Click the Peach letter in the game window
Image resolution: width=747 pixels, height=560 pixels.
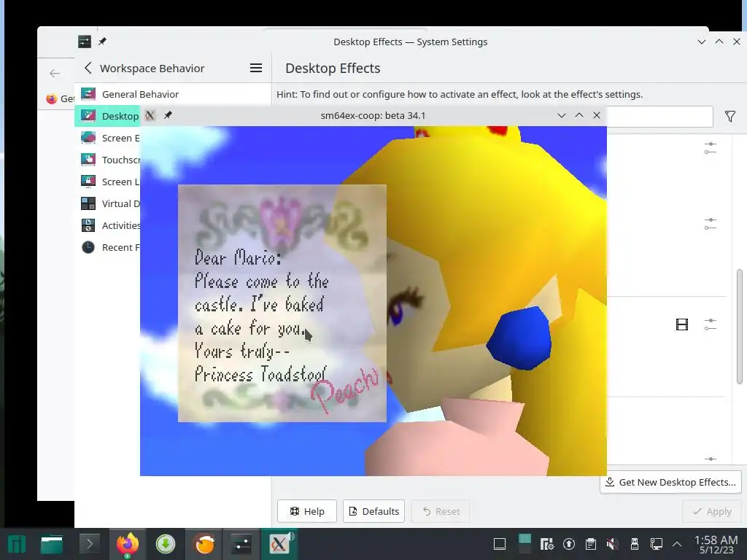(282, 303)
